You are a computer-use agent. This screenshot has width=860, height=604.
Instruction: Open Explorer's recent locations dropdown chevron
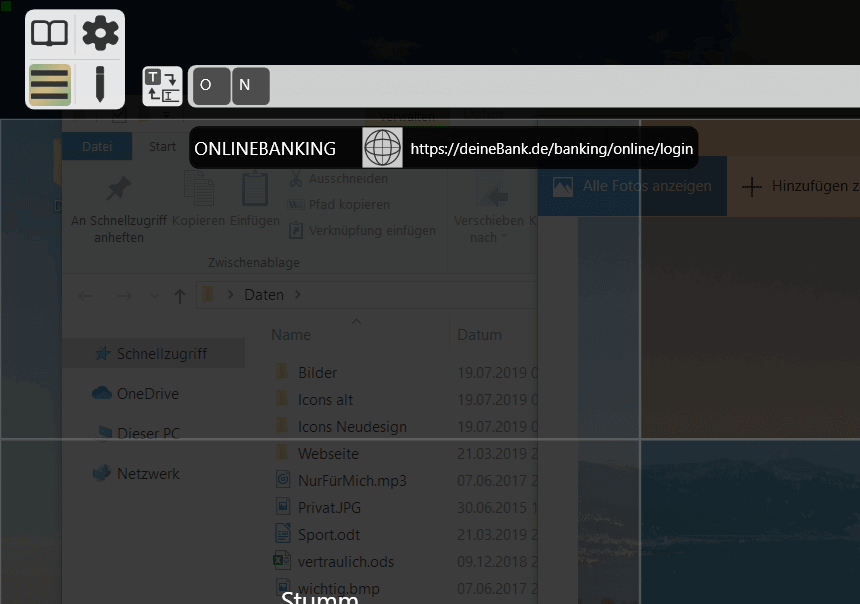coord(154,296)
